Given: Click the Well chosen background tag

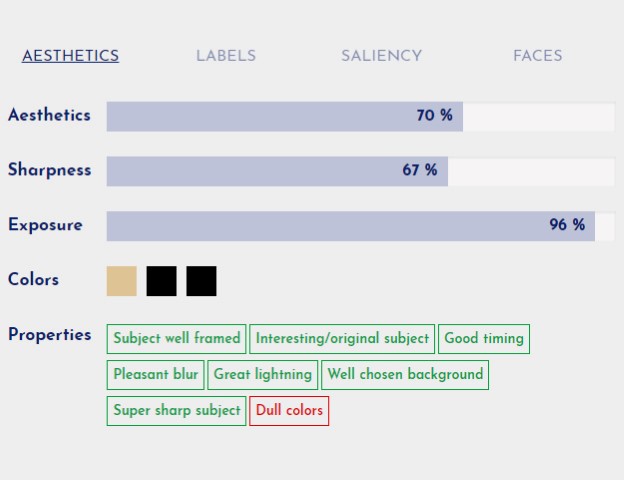Looking at the screenshot, I should click(405, 375).
